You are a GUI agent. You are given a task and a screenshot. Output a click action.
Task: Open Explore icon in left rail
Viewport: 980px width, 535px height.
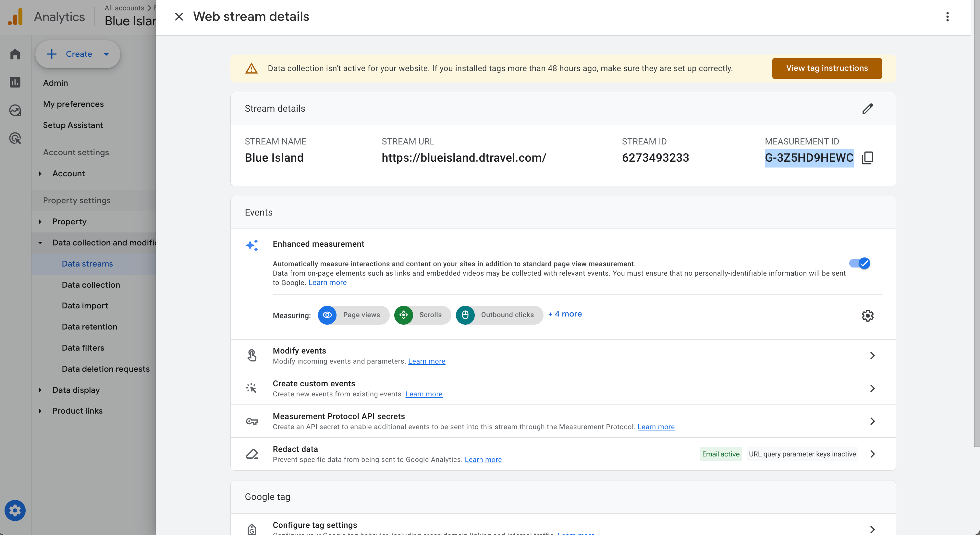(x=15, y=110)
